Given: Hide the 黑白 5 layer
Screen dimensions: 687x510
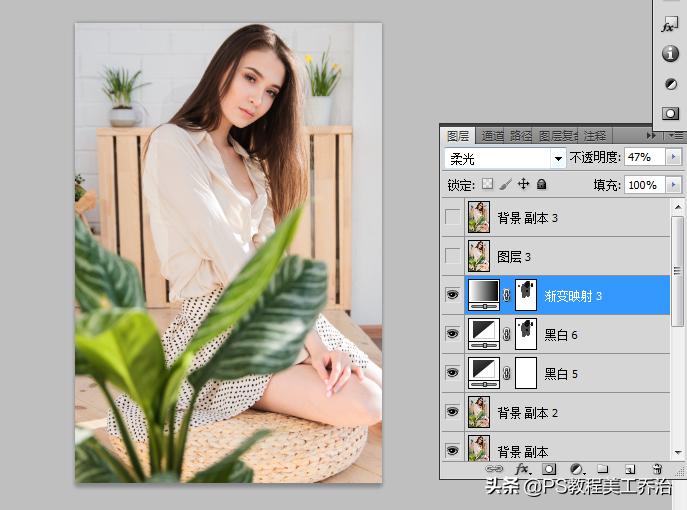Looking at the screenshot, I should (453, 373).
